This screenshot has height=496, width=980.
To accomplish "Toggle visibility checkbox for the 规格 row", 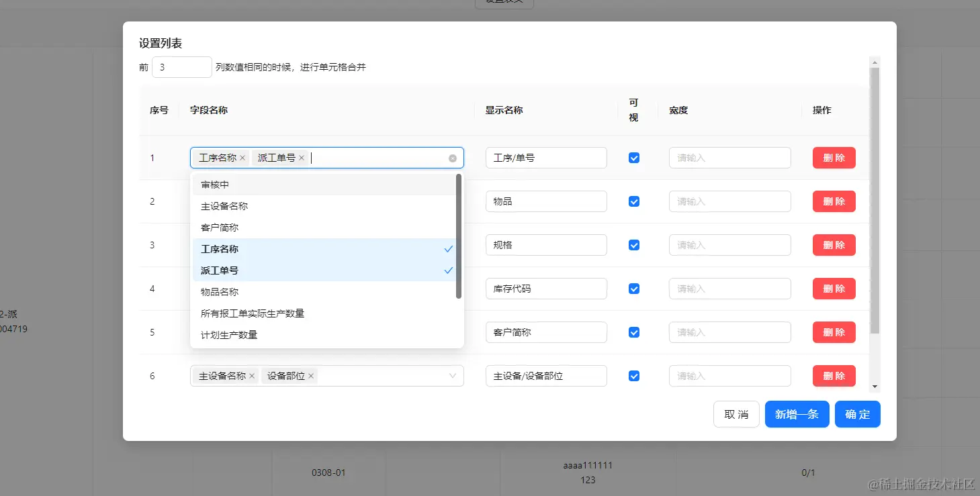I will [x=633, y=244].
